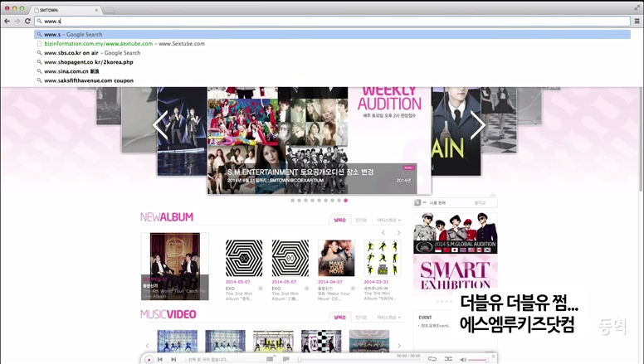This screenshot has width=644, height=364.
Task: Select the www.shopagent.co kr/2korea.php suggestion
Action: [x=333, y=62]
